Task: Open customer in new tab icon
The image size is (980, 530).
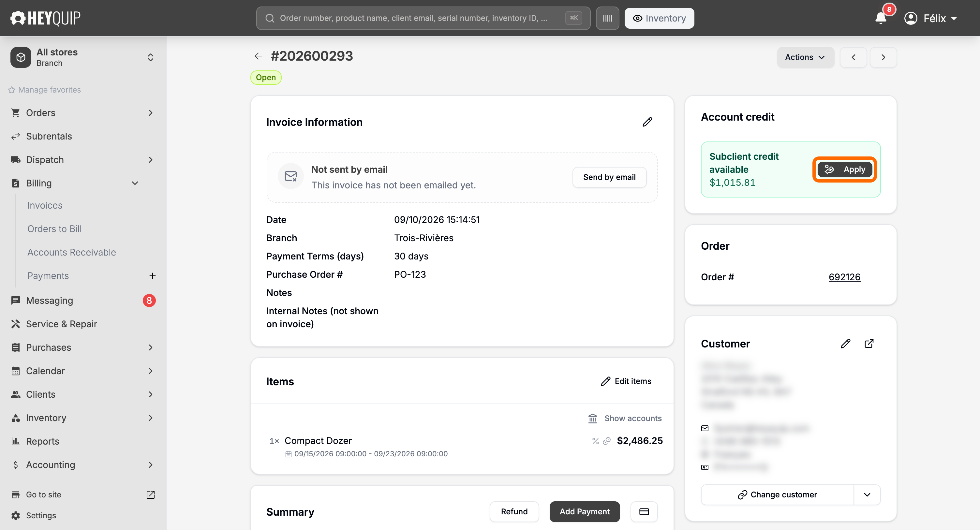Action: pyautogui.click(x=869, y=344)
